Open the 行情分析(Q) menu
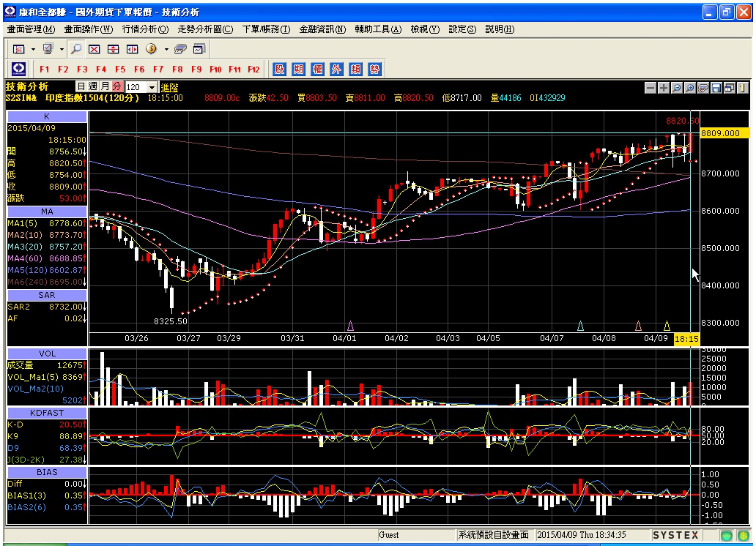 click(x=145, y=29)
